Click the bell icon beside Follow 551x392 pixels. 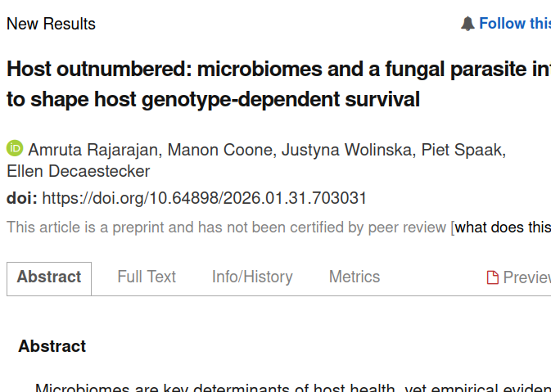point(467,24)
